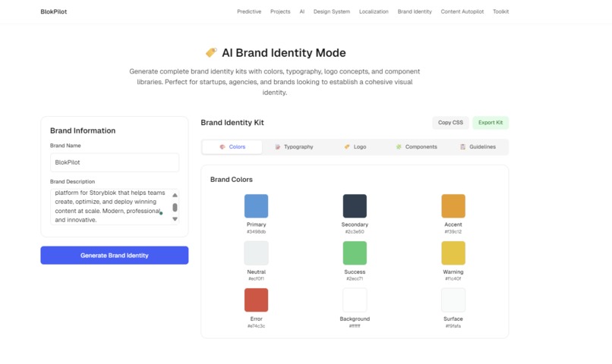
Task: Click the Components tab's puzzle icon
Action: (399, 147)
